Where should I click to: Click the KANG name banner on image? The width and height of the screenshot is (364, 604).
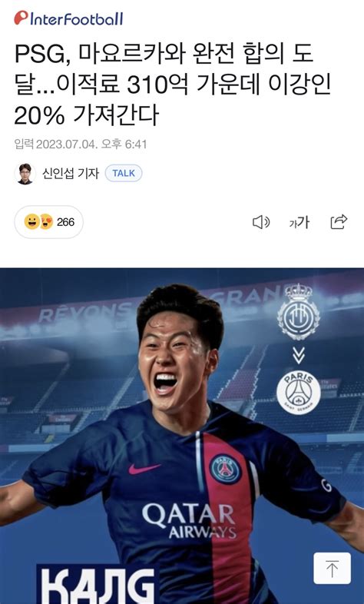[x=98, y=584]
